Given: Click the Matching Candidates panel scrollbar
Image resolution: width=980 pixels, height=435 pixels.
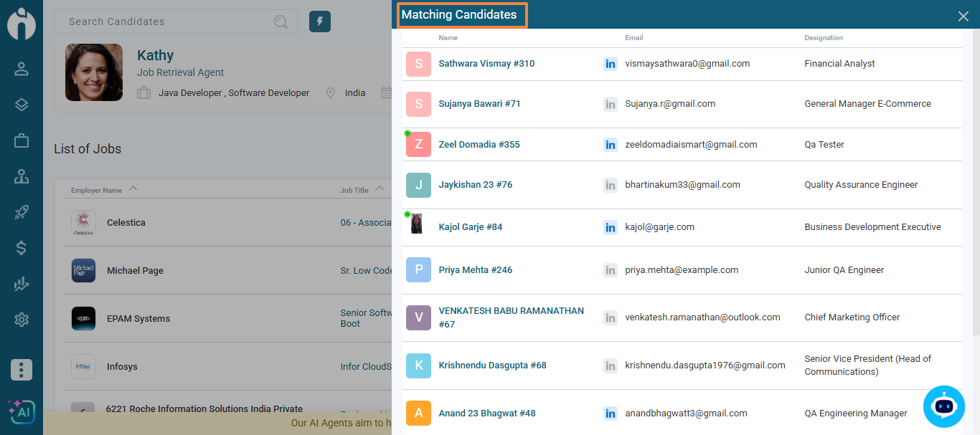Looking at the screenshot, I should [975, 179].
